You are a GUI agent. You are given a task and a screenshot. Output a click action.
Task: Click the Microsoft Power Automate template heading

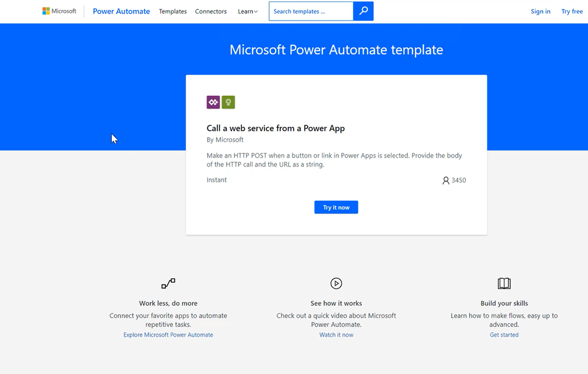click(x=336, y=49)
